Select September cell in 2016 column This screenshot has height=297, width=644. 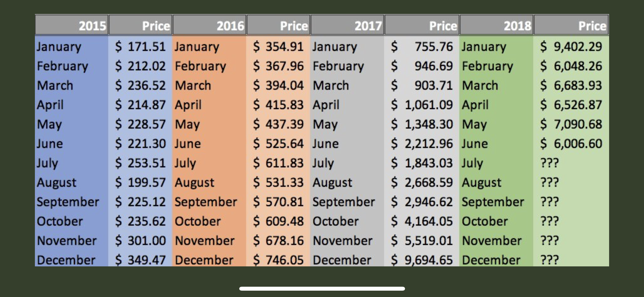point(209,202)
